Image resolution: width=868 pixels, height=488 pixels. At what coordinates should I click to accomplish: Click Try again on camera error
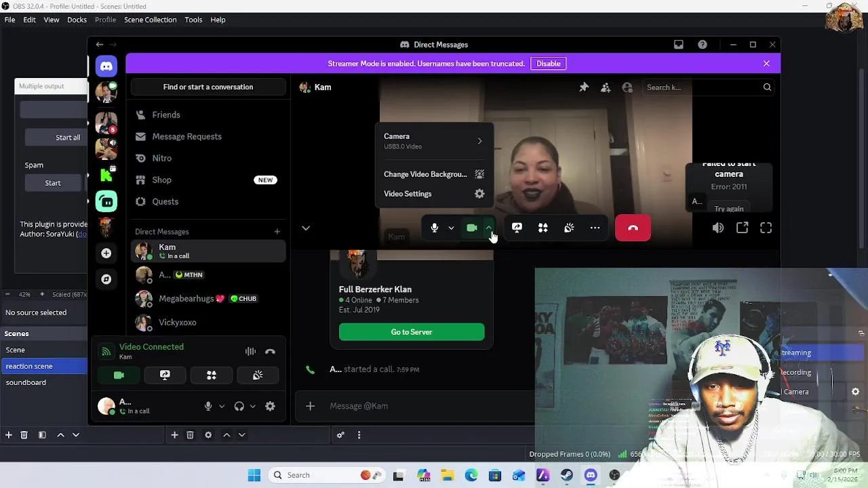pos(729,209)
